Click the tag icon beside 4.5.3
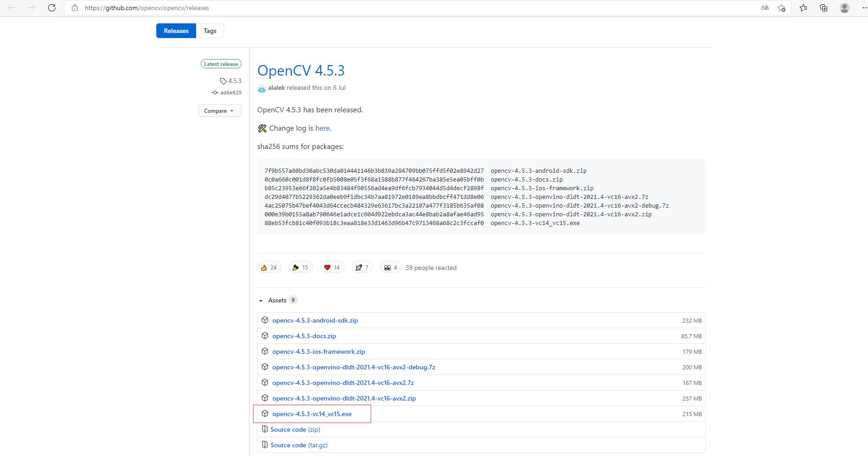 [223, 81]
